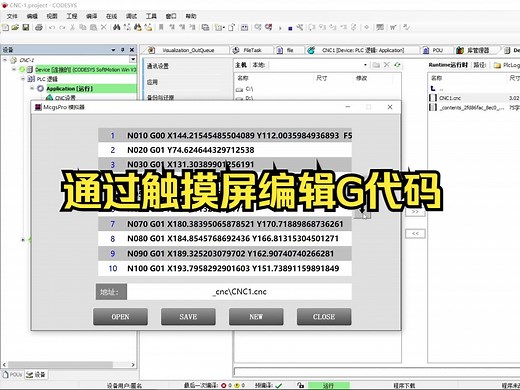Viewport: 520px width, 390px height.
Task: Click the transfer left '<<' button
Action: 415,233
